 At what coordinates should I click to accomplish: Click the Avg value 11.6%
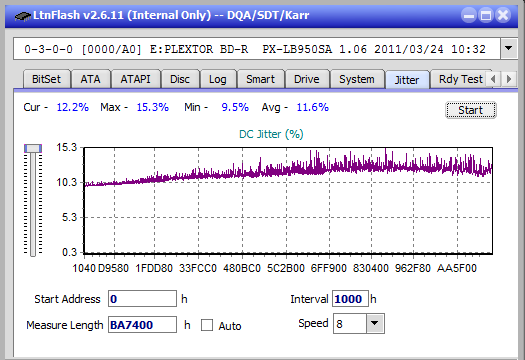pyautogui.click(x=313, y=107)
